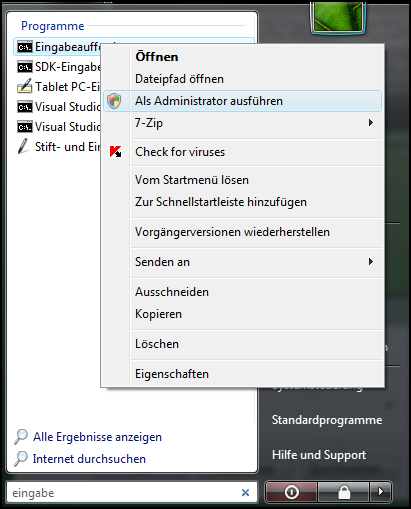Expand the Senden an submenu arrow
The height and width of the screenshot is (509, 411).
pos(371,262)
